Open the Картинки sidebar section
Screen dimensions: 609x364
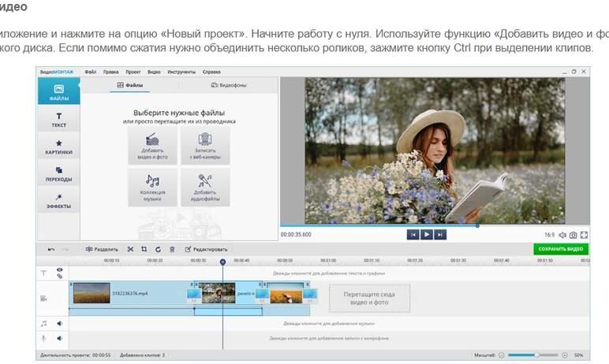[58, 147]
